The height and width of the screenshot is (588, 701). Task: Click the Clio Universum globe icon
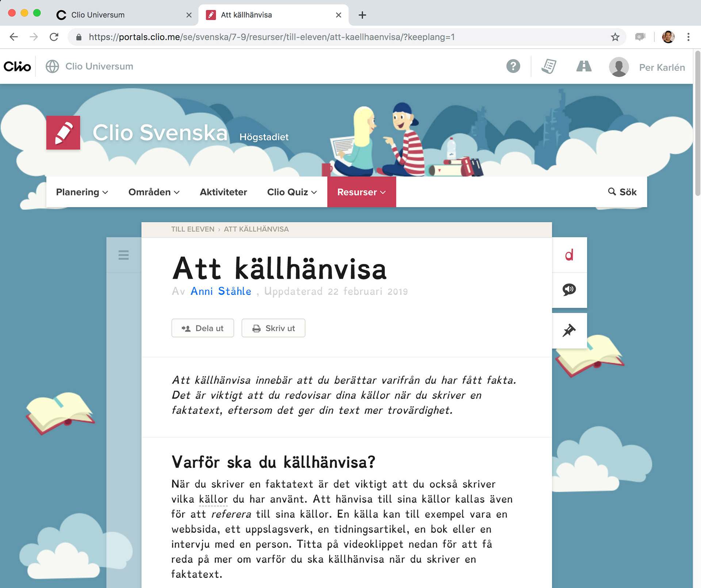point(52,66)
